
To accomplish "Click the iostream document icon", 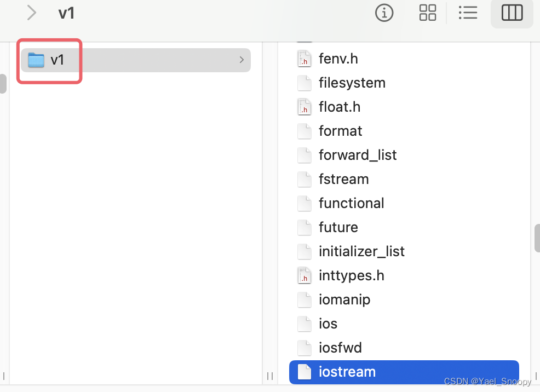I will 305,372.
